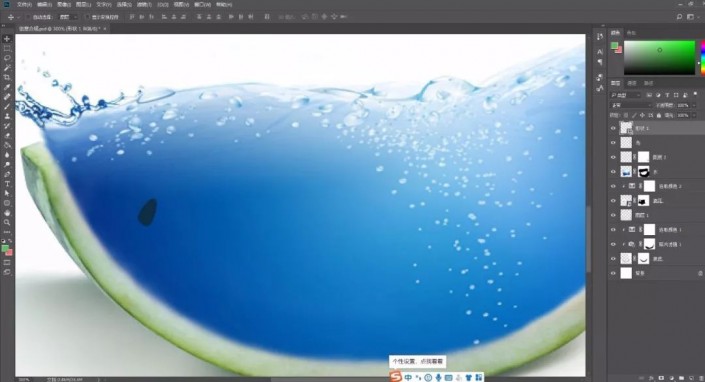Select the Lasso tool

tap(7, 58)
